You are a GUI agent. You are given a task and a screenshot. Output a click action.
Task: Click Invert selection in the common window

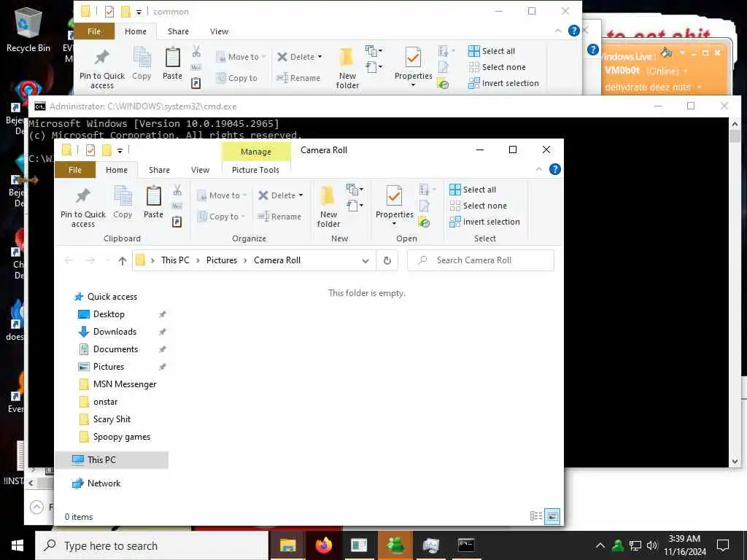[x=503, y=83]
